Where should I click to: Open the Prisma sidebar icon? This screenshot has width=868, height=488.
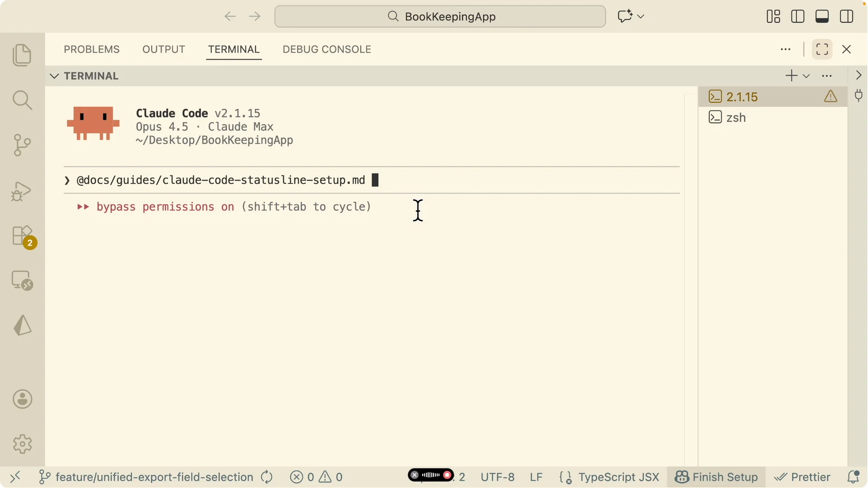tap(23, 326)
